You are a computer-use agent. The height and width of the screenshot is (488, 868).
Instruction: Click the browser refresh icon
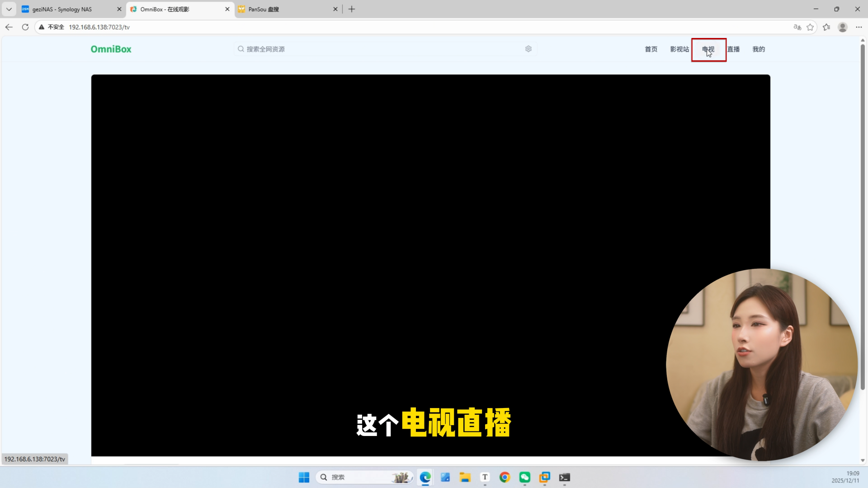tap(25, 27)
